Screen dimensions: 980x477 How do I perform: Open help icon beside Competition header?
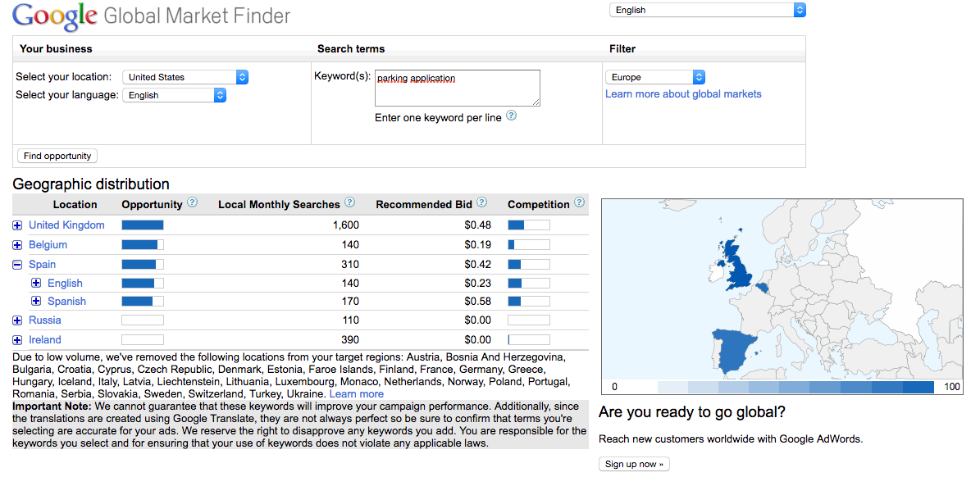coord(579,202)
